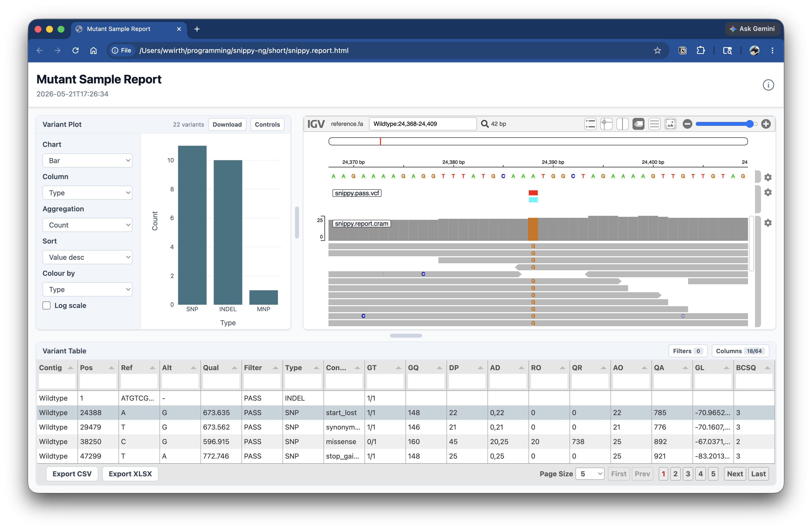812x530 pixels.
Task: Toggle IGV sample names lines icon
Action: [654, 124]
